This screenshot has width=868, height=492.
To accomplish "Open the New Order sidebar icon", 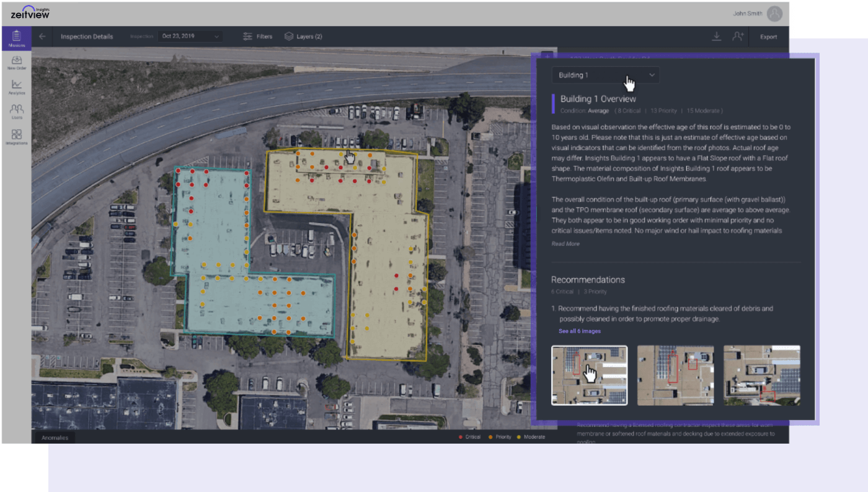I will (17, 63).
